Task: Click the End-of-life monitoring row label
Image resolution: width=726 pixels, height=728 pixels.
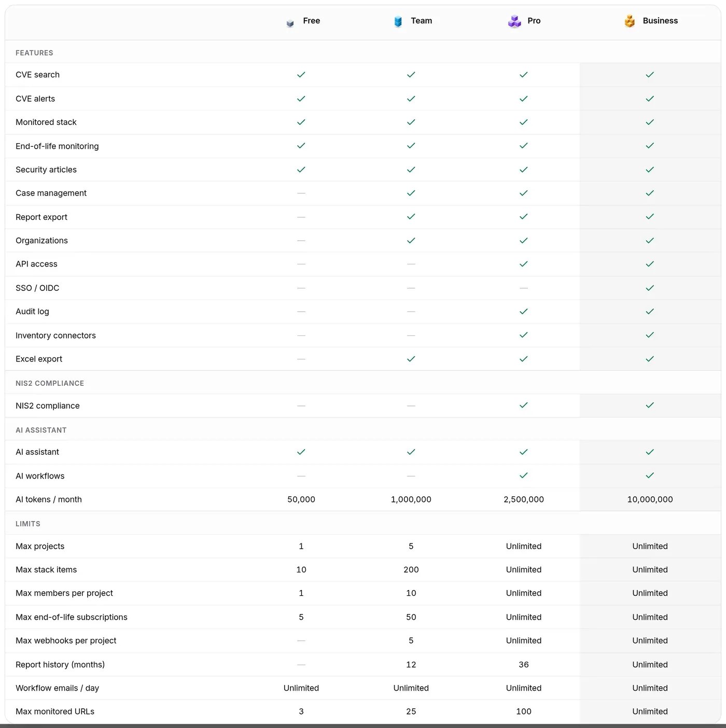Action: 57,146
